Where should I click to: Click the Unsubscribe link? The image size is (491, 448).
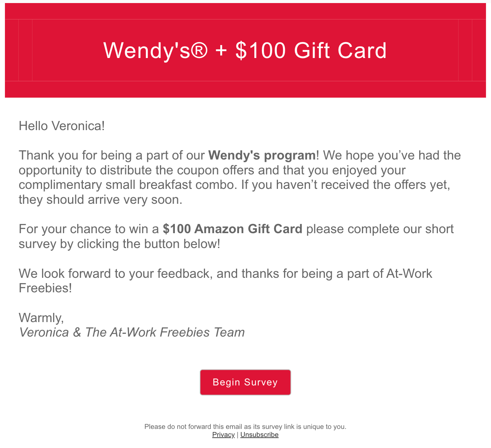point(259,435)
